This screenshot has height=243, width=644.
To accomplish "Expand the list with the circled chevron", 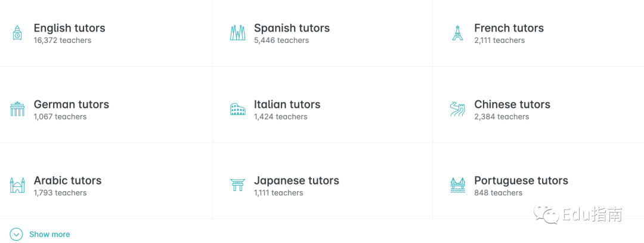I will [16, 235].
